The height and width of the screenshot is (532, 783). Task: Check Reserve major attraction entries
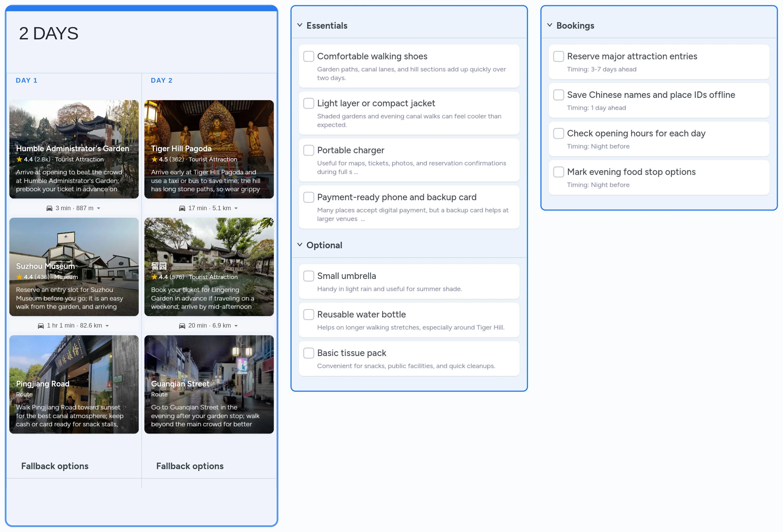tap(559, 56)
